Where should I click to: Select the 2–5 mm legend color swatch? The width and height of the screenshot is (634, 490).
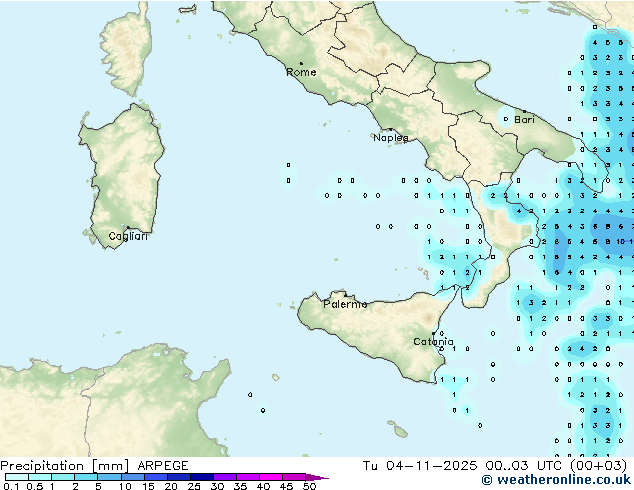pyautogui.click(x=86, y=477)
